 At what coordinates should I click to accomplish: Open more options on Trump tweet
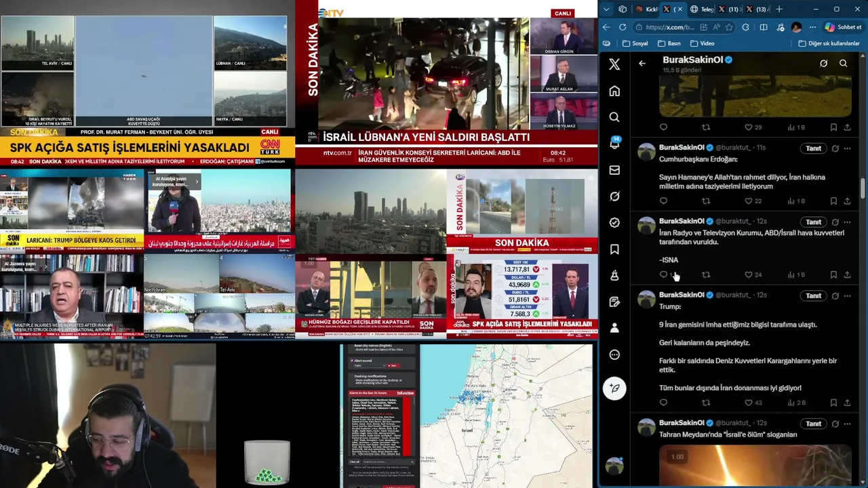click(x=847, y=296)
